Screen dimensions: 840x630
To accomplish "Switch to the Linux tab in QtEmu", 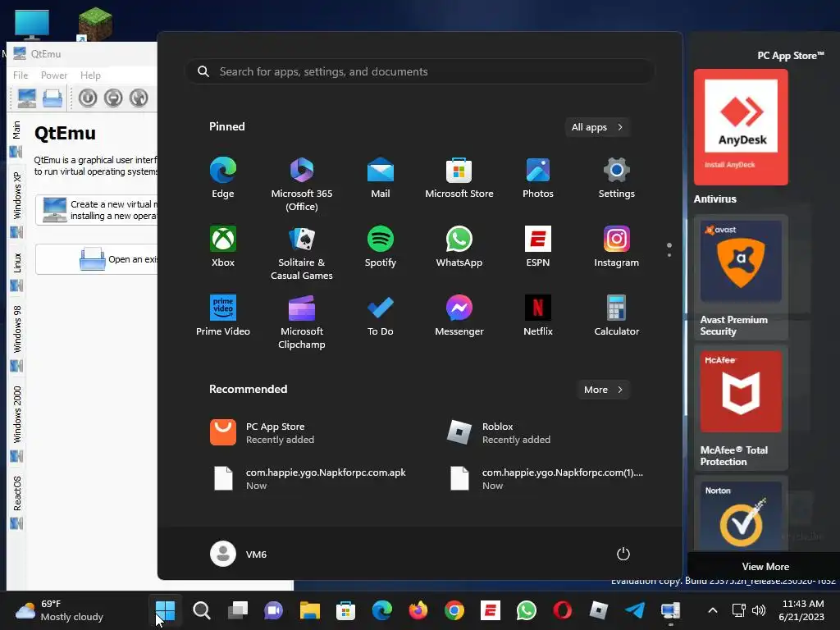I will point(16,272).
